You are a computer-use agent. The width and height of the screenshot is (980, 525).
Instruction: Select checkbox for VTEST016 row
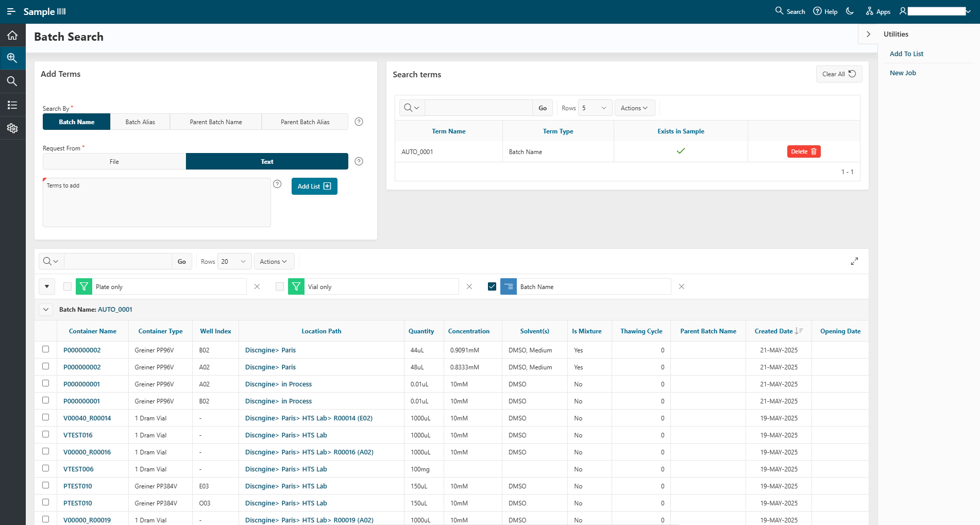click(x=46, y=434)
